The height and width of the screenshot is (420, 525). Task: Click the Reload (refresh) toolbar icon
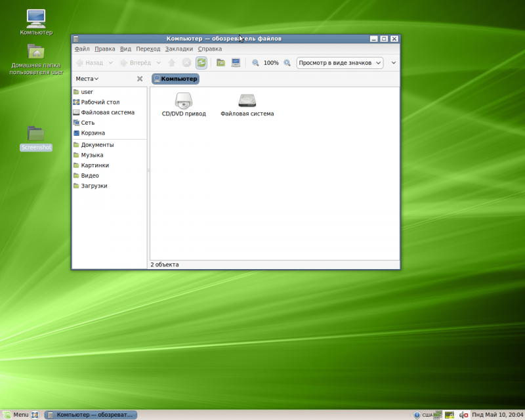coord(201,62)
